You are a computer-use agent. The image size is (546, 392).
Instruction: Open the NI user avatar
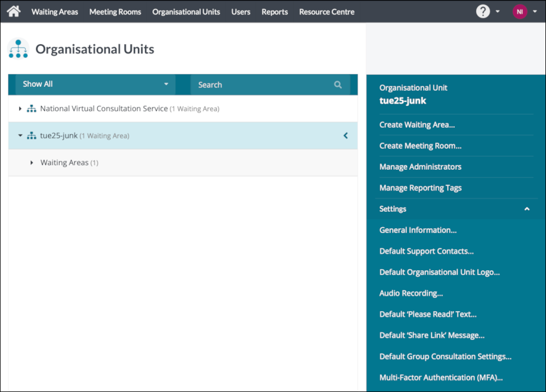point(520,11)
